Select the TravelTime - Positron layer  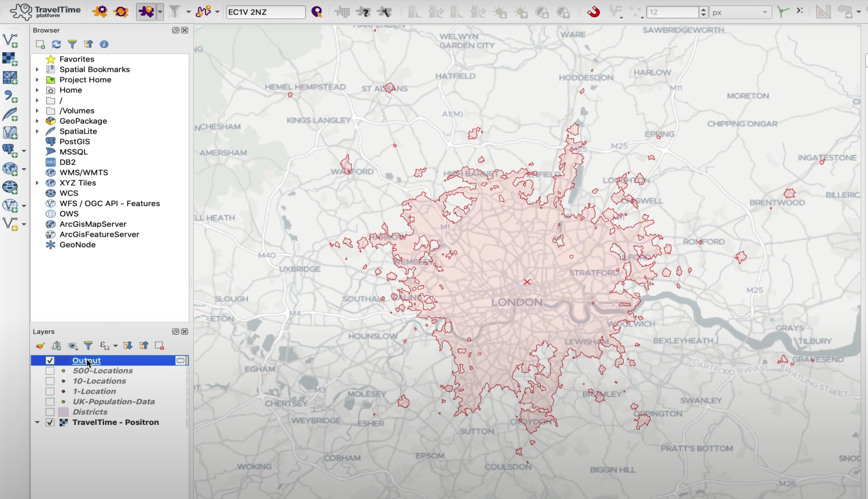click(115, 422)
